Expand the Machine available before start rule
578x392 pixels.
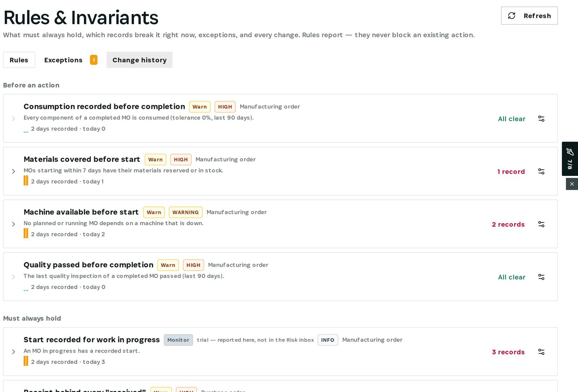[13, 224]
